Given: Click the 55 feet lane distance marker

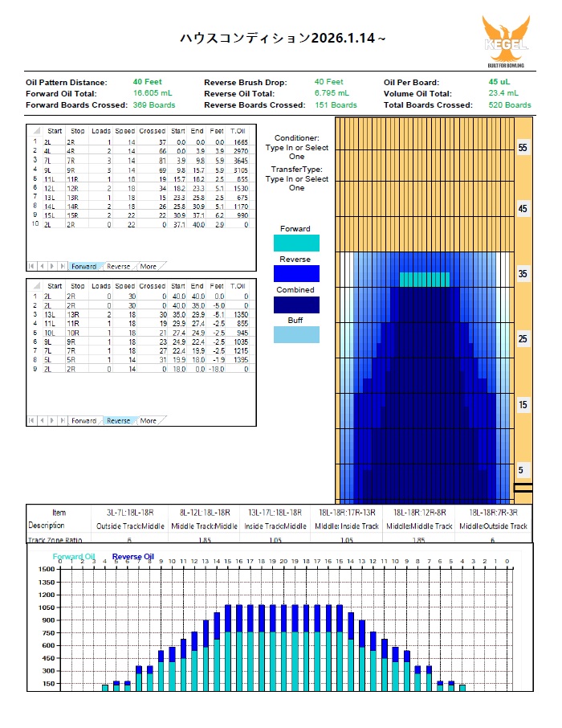Looking at the screenshot, I should pos(523,149).
